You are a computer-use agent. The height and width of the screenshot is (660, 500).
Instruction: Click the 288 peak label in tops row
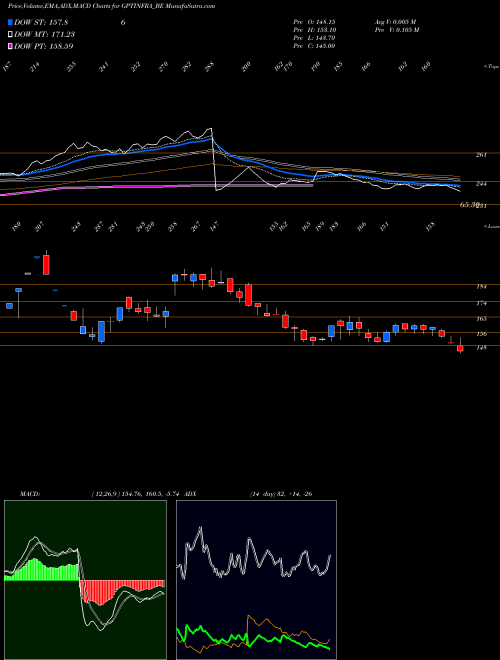[x=210, y=66]
